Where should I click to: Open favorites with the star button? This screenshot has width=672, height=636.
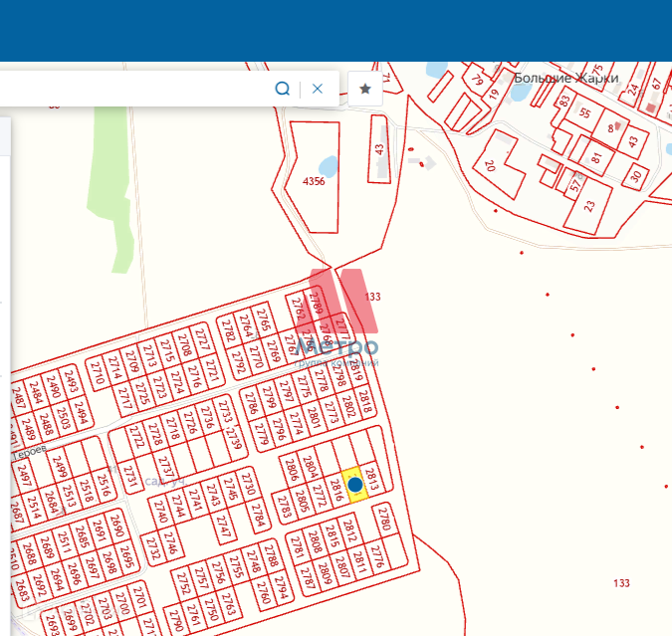(365, 89)
